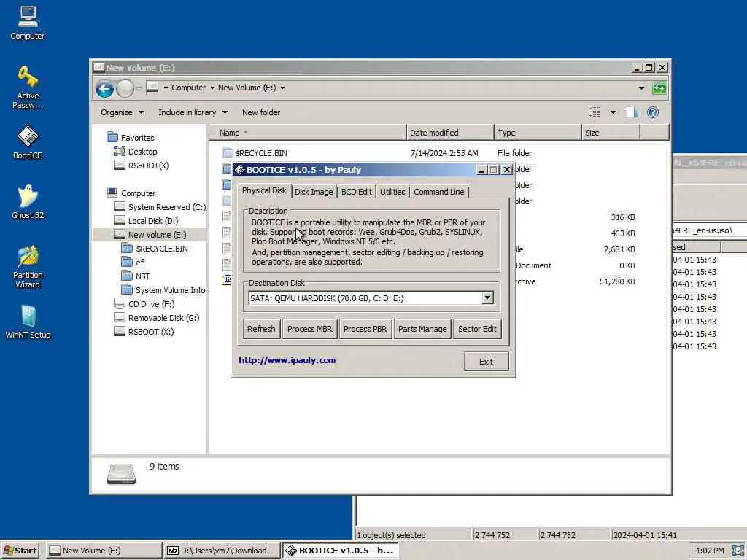The height and width of the screenshot is (560, 747).
Task: Switch to 7-Zip D:\Users taskbar button
Action: tap(222, 551)
